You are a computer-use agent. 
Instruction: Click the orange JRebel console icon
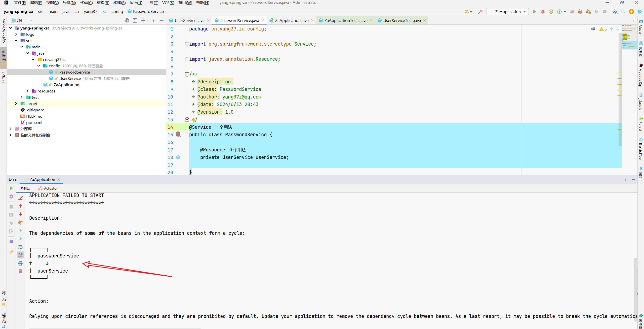(21, 222)
